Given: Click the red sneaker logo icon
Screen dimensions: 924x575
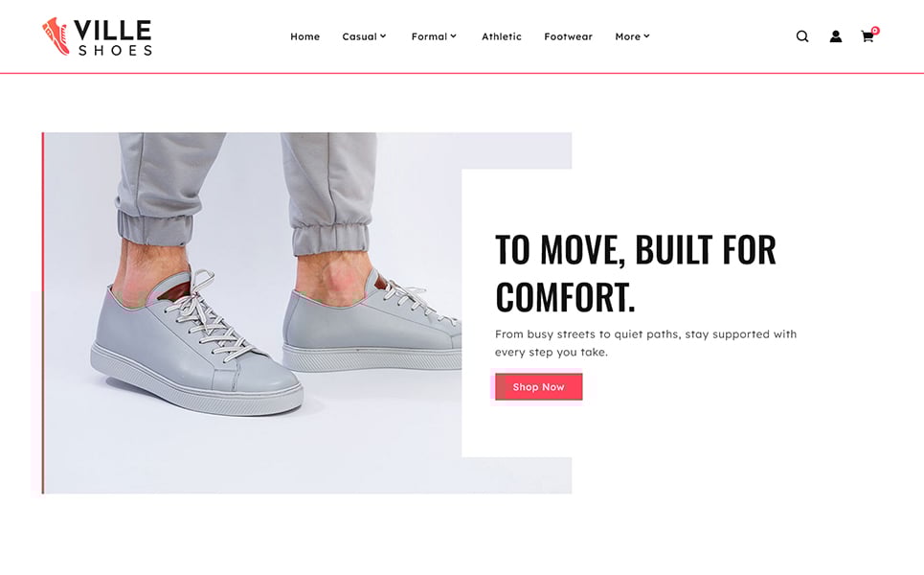Looking at the screenshot, I should pos(56,36).
